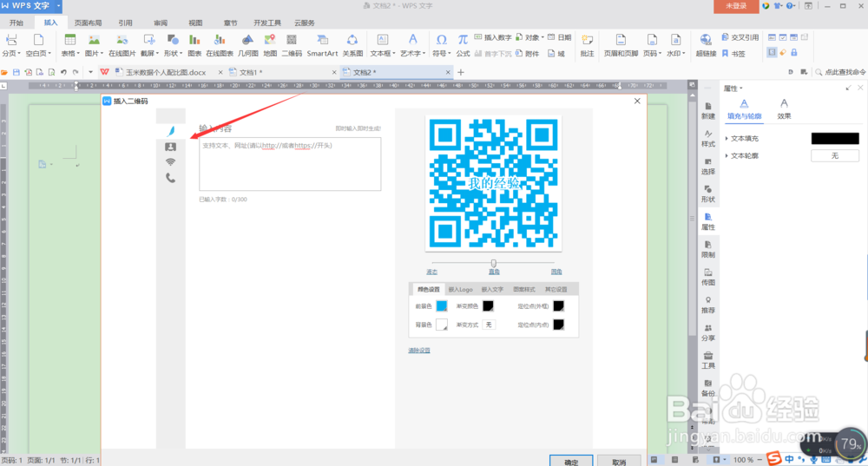
Task: Switch to 嵌入Logo tab in dialog
Action: (x=461, y=290)
